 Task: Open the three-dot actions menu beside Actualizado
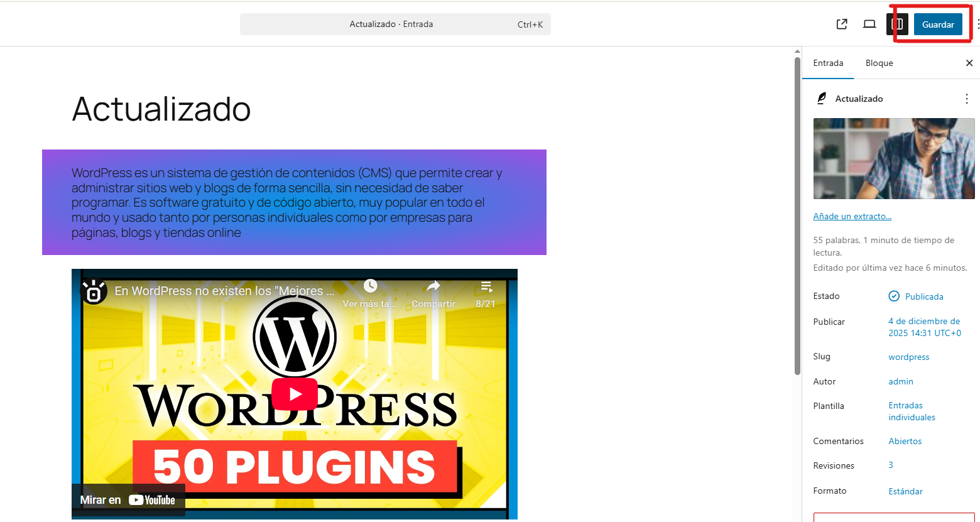pos(966,99)
